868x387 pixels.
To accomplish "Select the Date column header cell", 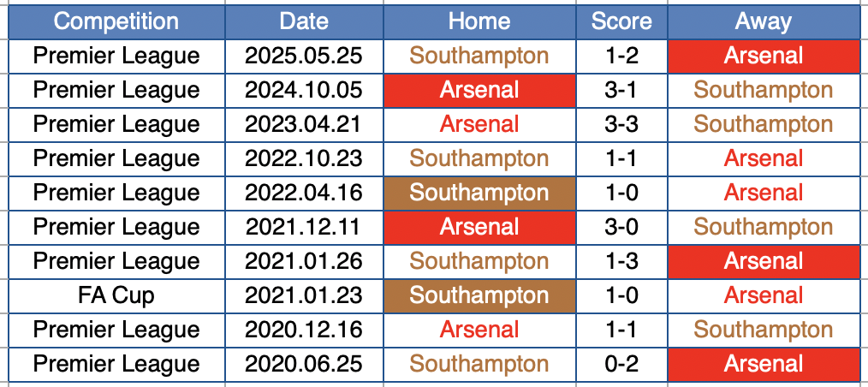I will pyautogui.click(x=304, y=21).
